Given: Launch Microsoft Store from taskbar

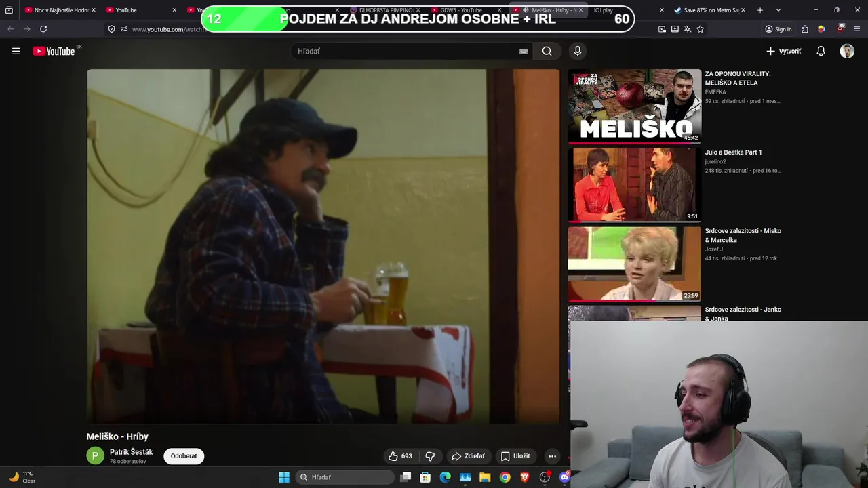Looking at the screenshot, I should tap(425, 477).
